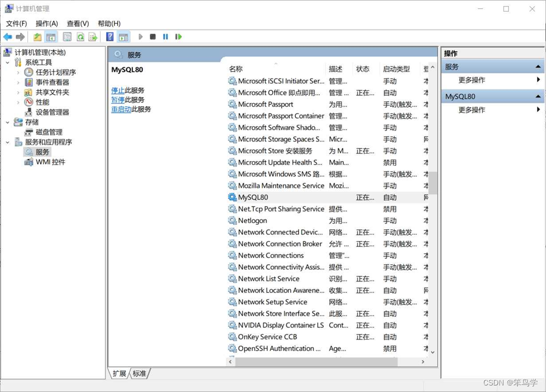Collapse the 系统工具 tree node
546x392 pixels.
[x=8, y=63]
